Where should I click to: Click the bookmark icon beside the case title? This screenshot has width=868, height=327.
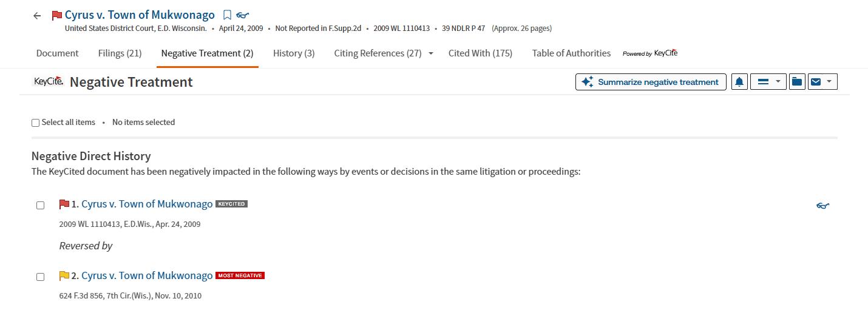[x=227, y=15]
